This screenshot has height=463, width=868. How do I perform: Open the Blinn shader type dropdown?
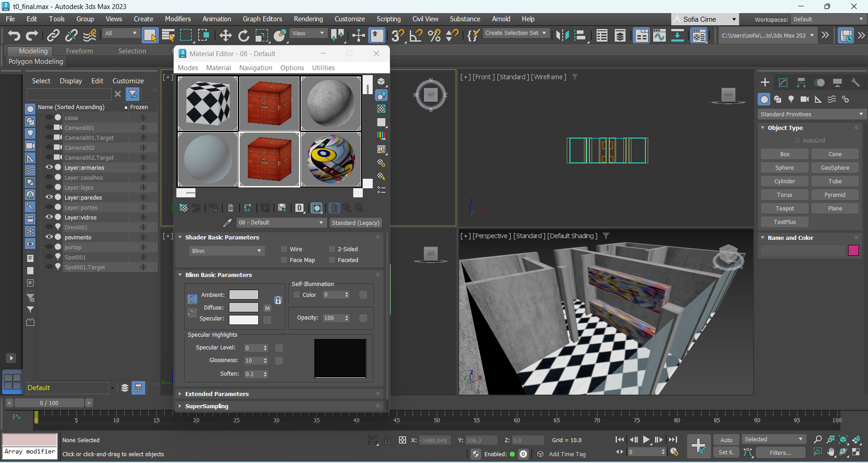(x=227, y=251)
